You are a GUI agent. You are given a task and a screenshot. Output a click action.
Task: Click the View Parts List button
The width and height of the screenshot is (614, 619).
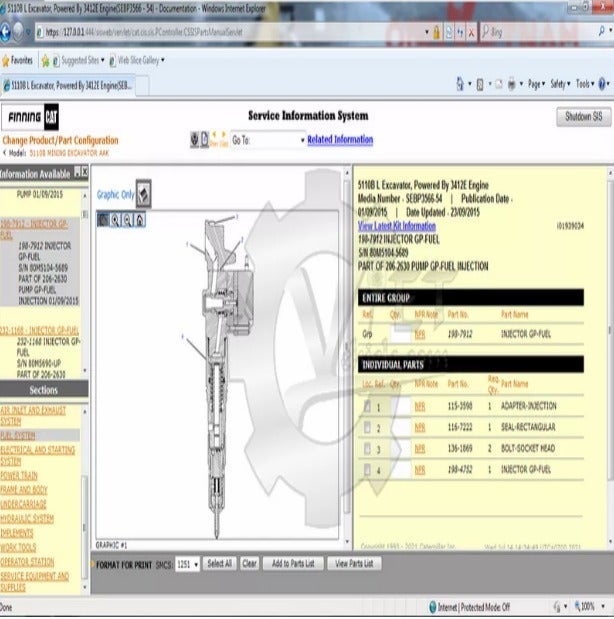point(354,563)
